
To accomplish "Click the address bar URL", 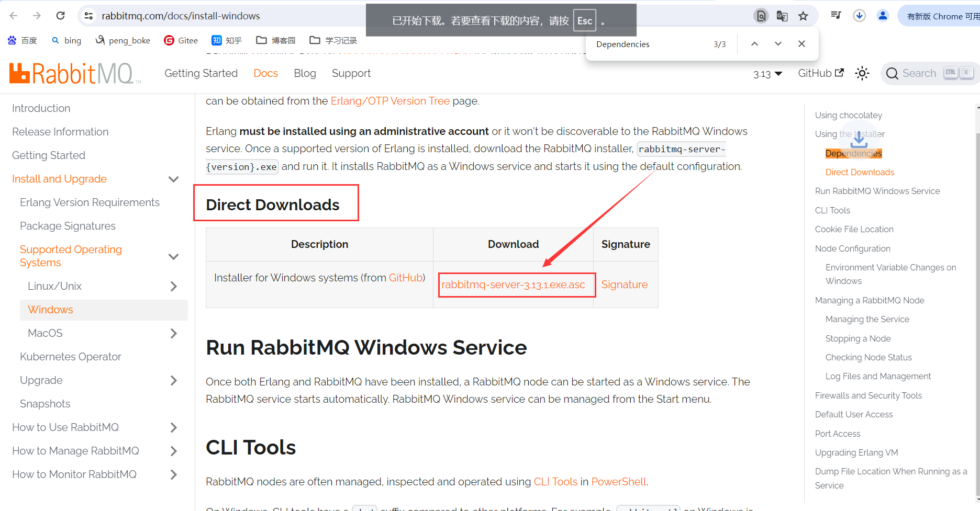I will 181,16.
